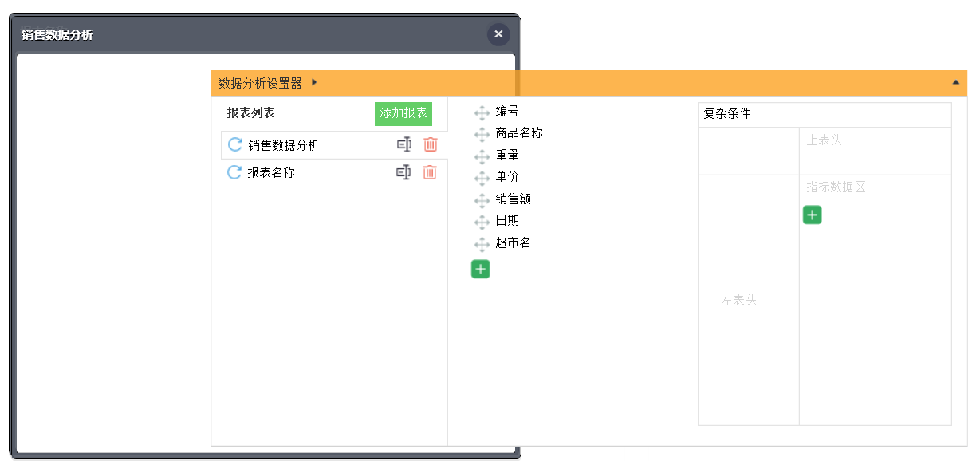Screen dimensions: 980x461
Task: Click the 重量 field label
Action: pos(507,156)
